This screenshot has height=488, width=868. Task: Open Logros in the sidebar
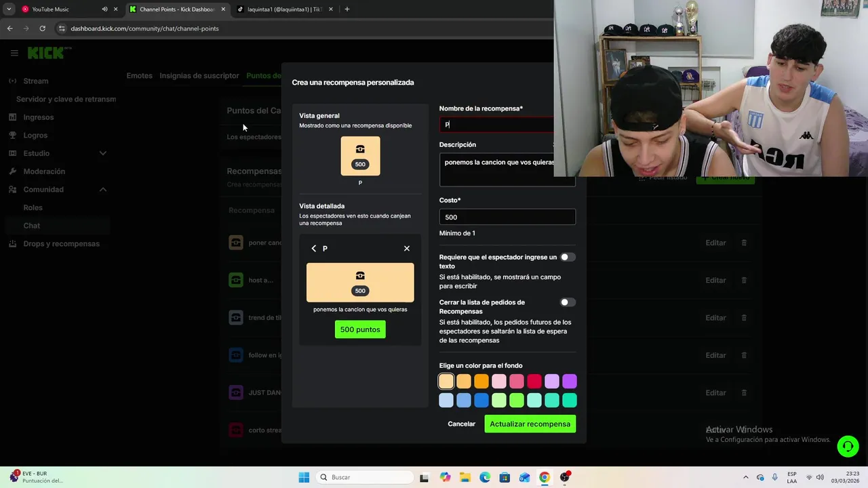pyautogui.click(x=35, y=135)
